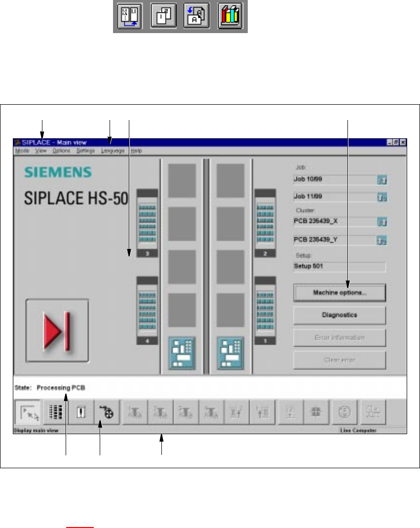Click the Clear error button

[340, 360]
